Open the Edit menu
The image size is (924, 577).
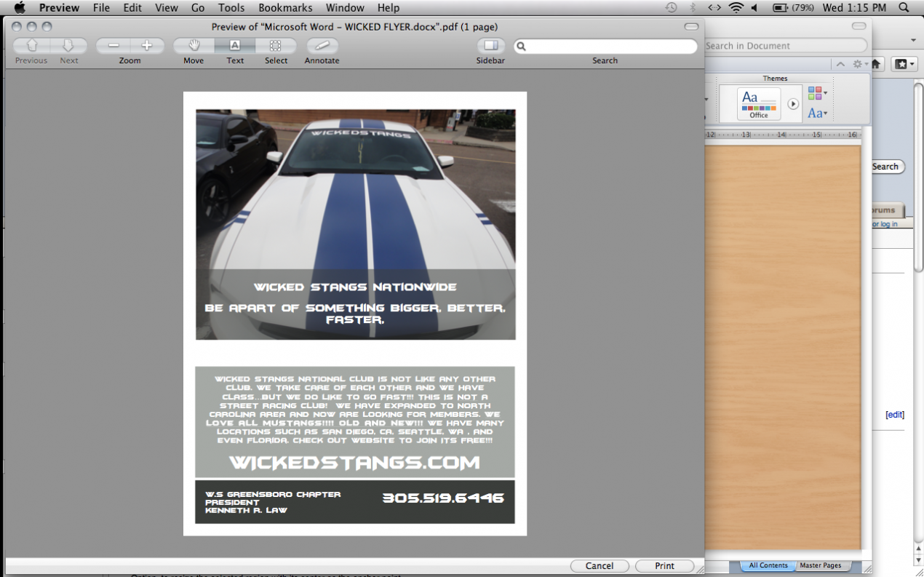coord(132,8)
